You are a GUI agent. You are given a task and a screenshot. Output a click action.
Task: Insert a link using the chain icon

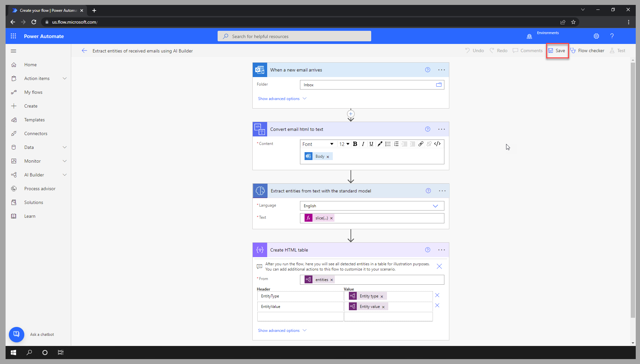tap(421, 144)
